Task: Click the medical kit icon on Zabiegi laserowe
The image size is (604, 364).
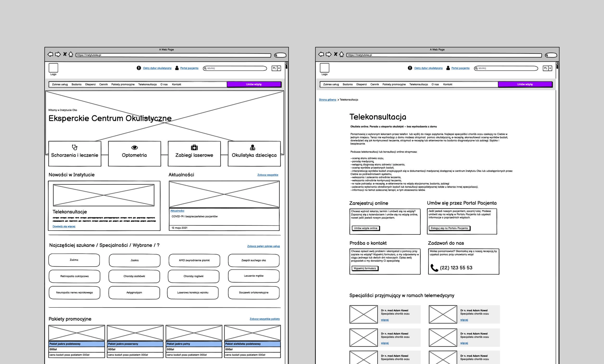Action: (x=194, y=147)
